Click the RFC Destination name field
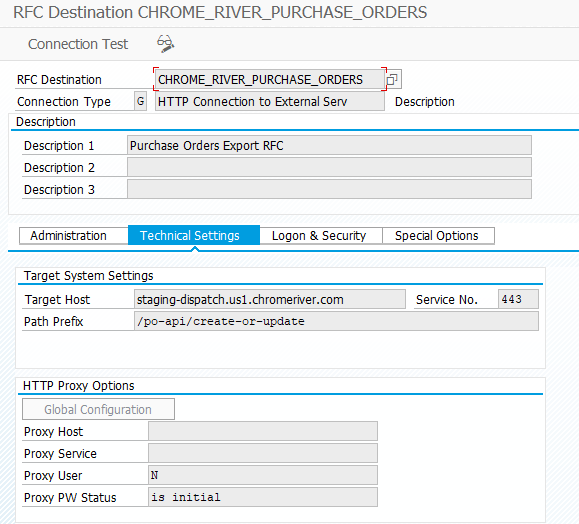 (x=270, y=79)
